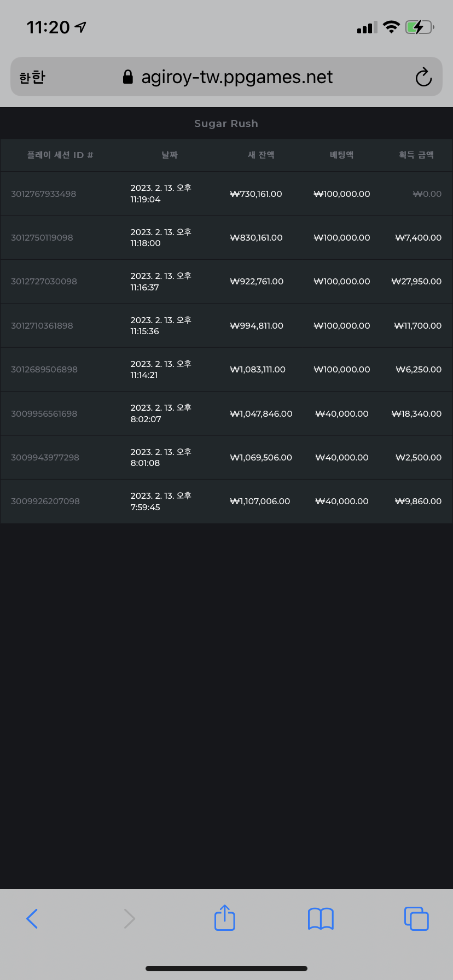Open session row 3009956561698

(226, 413)
